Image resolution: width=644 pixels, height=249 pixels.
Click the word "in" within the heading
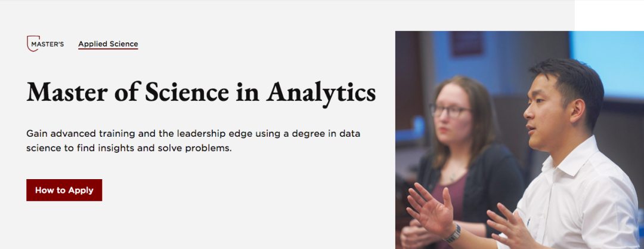[x=247, y=92]
